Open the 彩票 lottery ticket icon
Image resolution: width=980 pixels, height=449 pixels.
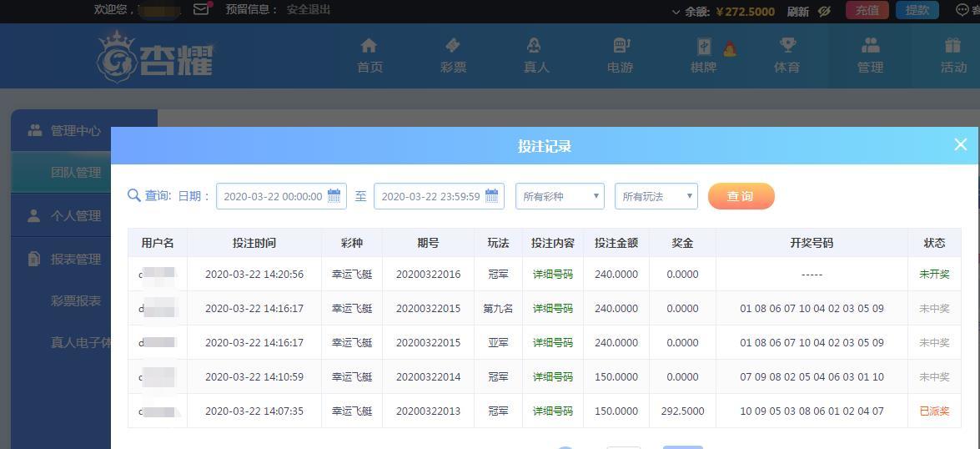[x=453, y=46]
